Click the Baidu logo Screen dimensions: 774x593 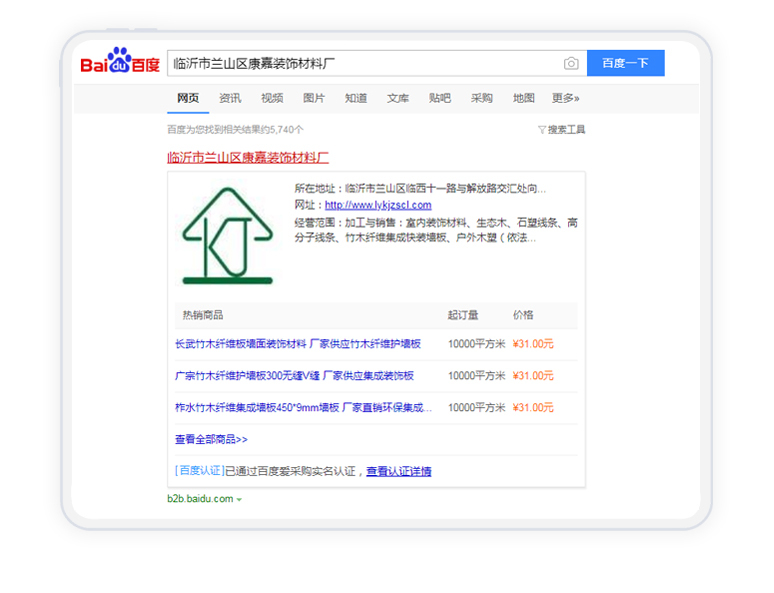coord(120,64)
